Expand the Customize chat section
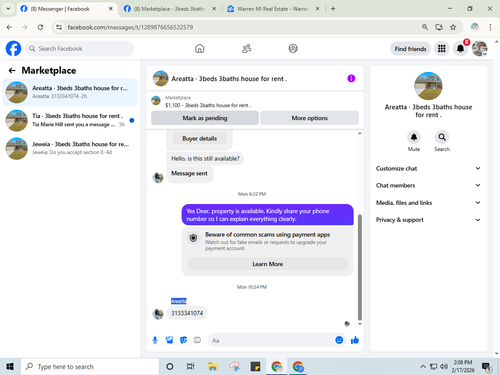 pos(428,168)
